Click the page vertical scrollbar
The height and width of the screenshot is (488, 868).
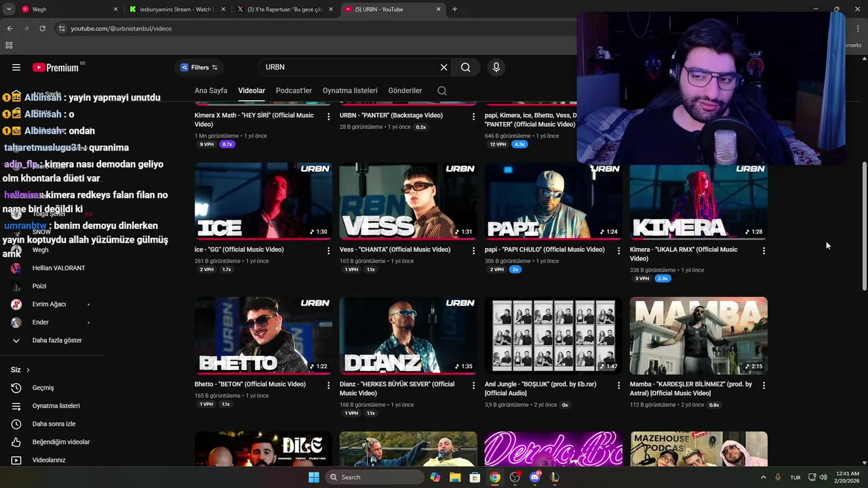coord(864,227)
